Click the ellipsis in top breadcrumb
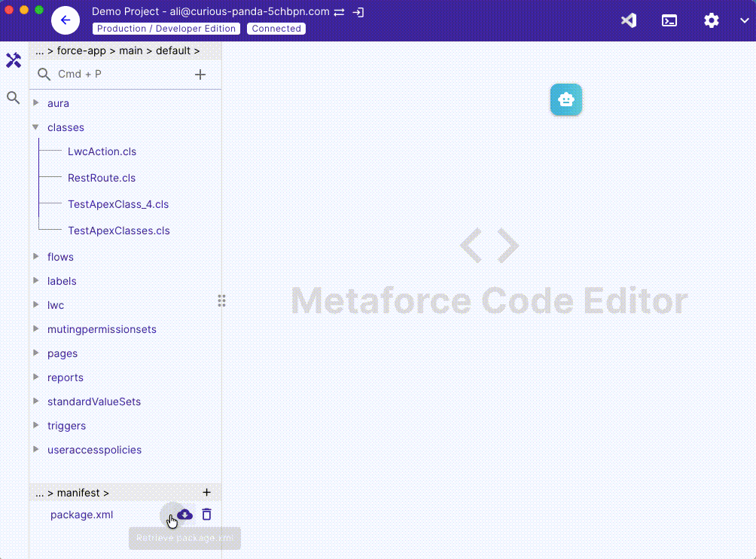This screenshot has height=559, width=756. (40, 52)
